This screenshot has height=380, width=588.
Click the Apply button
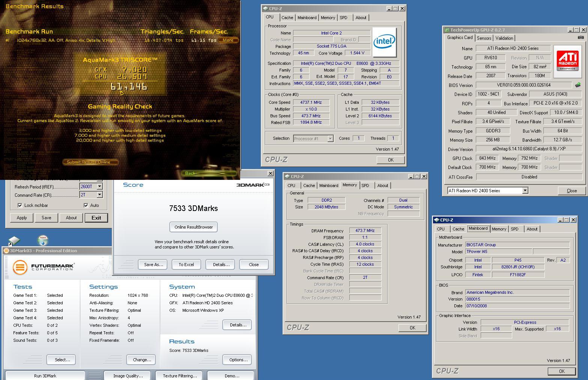point(22,218)
